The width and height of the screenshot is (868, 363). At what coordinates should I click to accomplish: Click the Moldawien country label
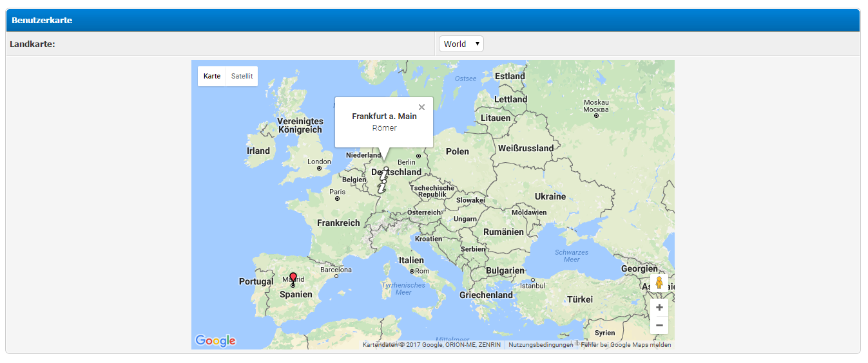[x=529, y=212]
